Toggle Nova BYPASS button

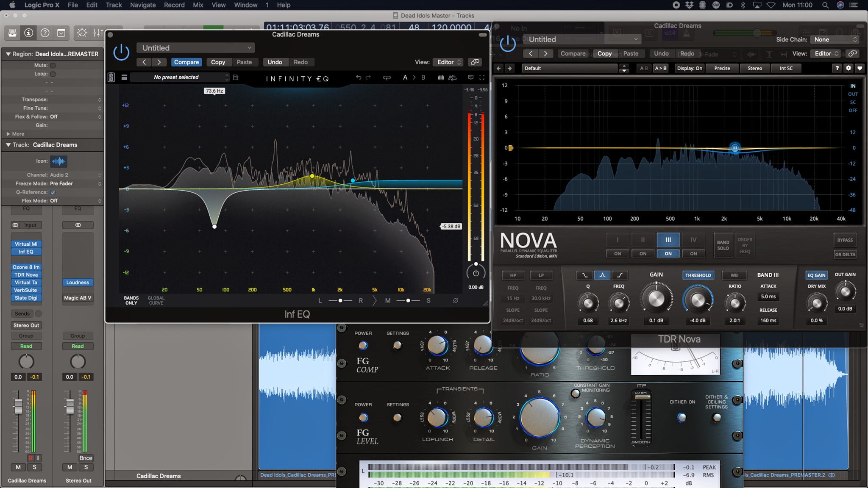pyautogui.click(x=844, y=240)
